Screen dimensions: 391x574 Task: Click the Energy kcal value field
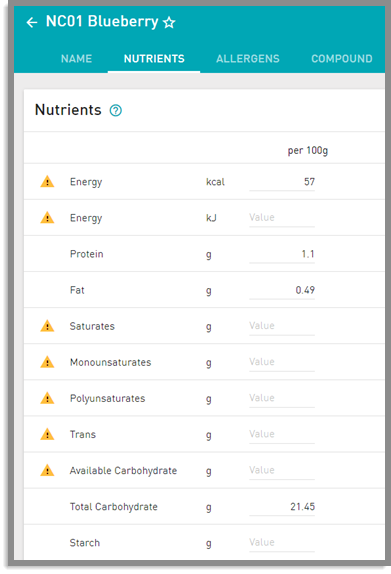click(x=282, y=182)
